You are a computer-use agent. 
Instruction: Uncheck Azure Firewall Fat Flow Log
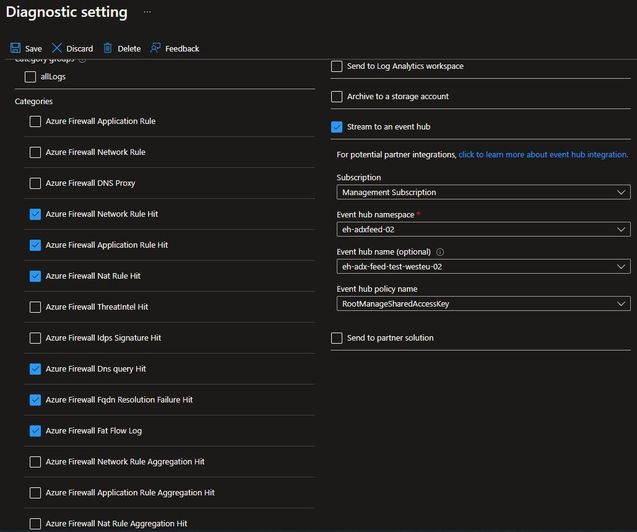pos(35,431)
